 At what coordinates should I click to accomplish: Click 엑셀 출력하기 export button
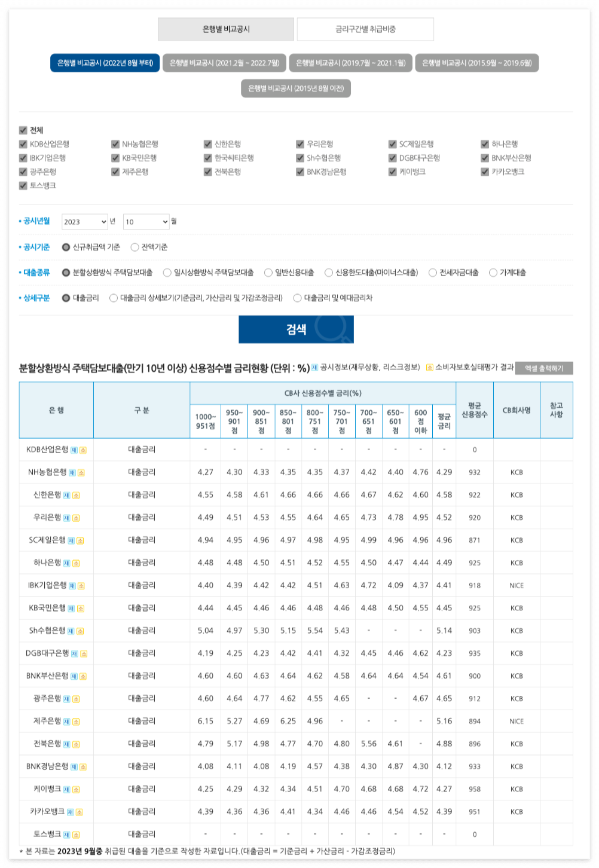pyautogui.click(x=544, y=368)
